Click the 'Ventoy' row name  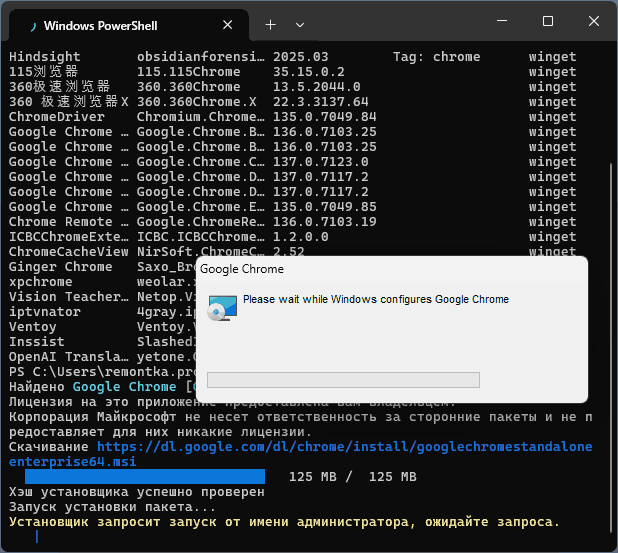[33, 326]
